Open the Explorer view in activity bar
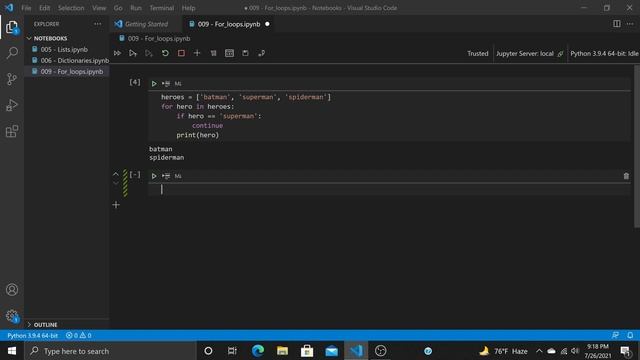This screenshot has height=360, width=640. tap(12, 27)
